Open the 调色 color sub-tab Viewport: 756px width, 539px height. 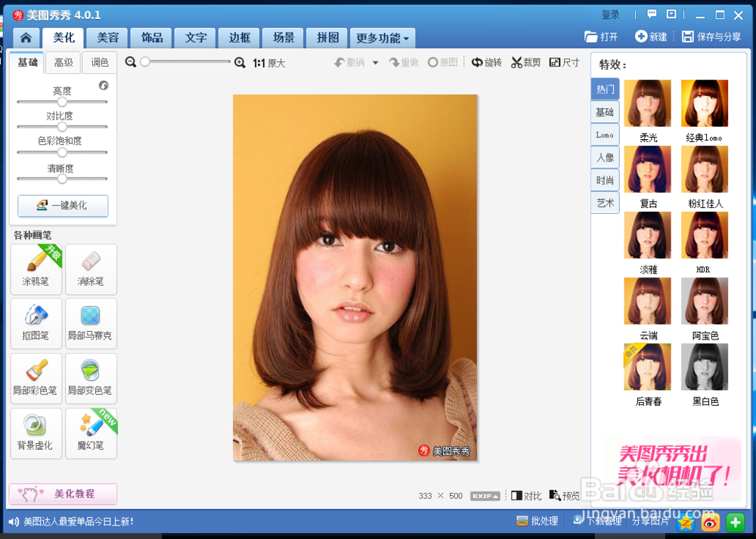100,63
